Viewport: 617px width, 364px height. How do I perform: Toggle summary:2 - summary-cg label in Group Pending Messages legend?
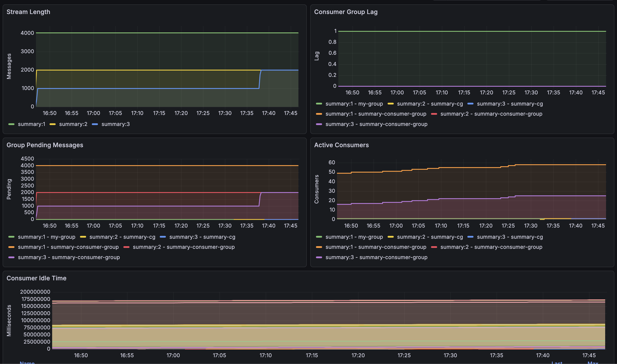click(122, 237)
